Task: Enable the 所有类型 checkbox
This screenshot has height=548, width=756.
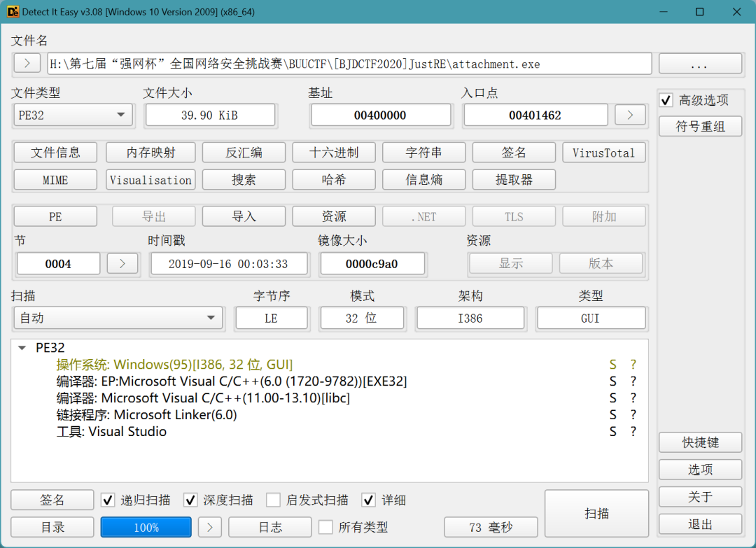Action: tap(325, 527)
